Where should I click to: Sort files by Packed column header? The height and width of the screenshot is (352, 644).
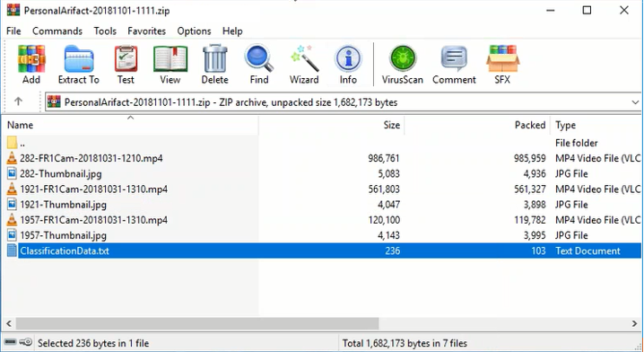pos(478,125)
